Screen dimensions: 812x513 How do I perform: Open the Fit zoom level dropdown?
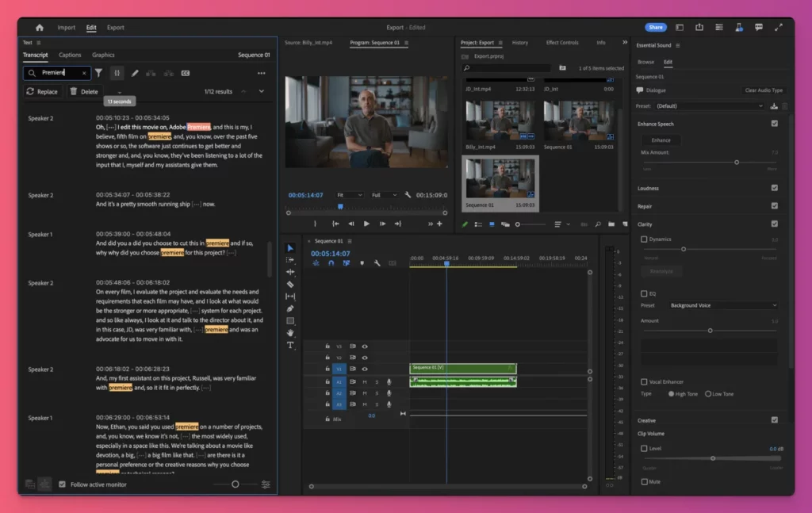[x=350, y=195]
